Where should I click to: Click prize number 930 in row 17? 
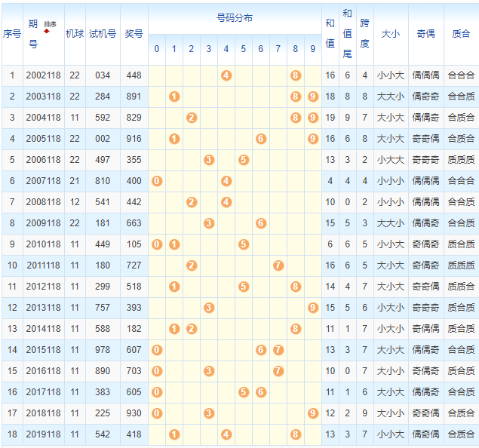click(134, 413)
